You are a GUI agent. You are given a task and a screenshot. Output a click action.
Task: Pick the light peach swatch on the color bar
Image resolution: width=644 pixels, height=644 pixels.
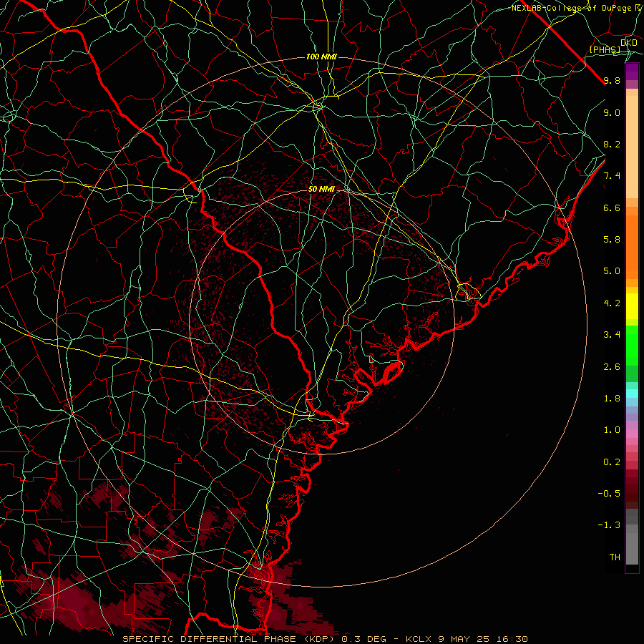[632, 148]
